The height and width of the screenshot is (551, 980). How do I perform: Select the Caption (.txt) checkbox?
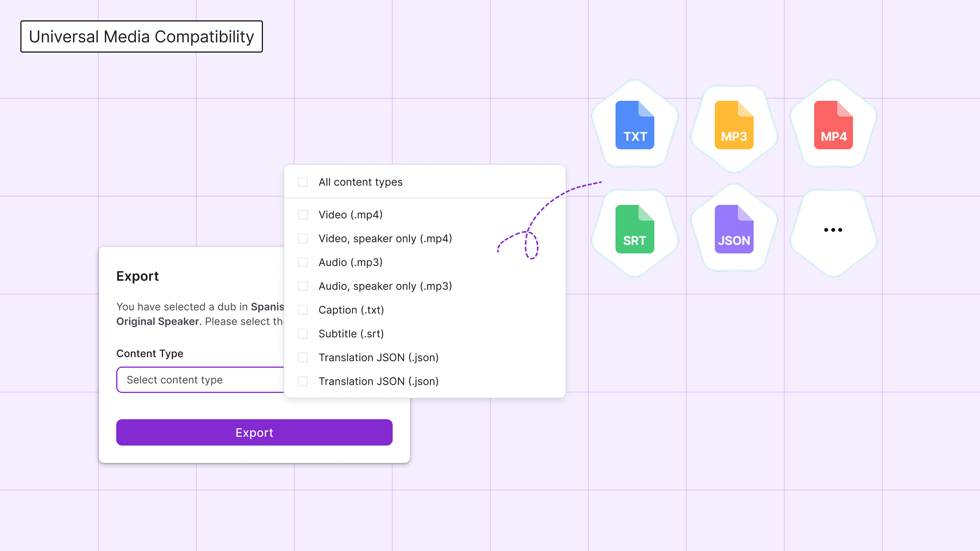pos(303,310)
